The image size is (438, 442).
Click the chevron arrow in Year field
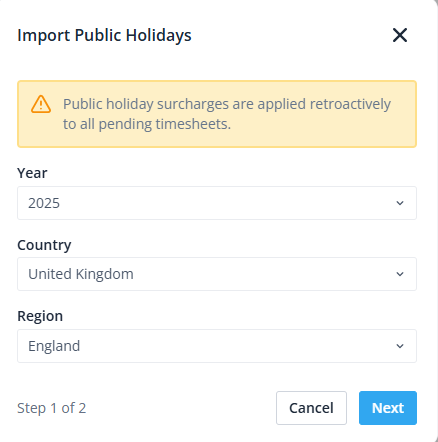(400, 203)
